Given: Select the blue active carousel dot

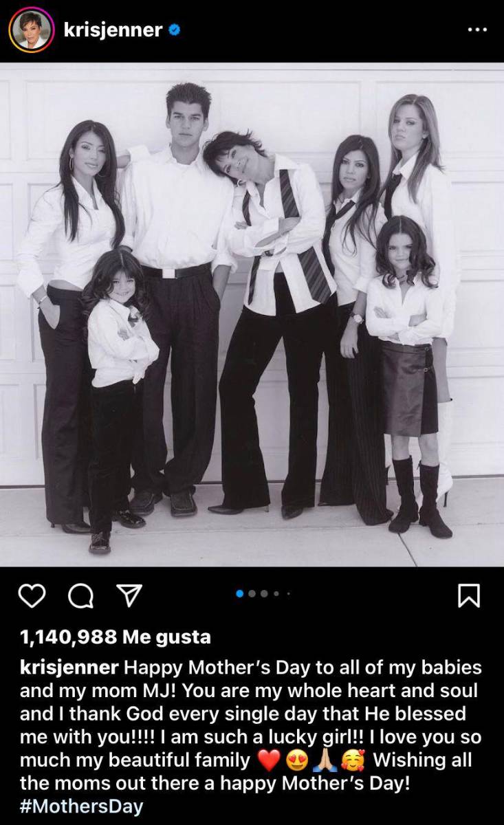Looking at the screenshot, I should point(240,593).
